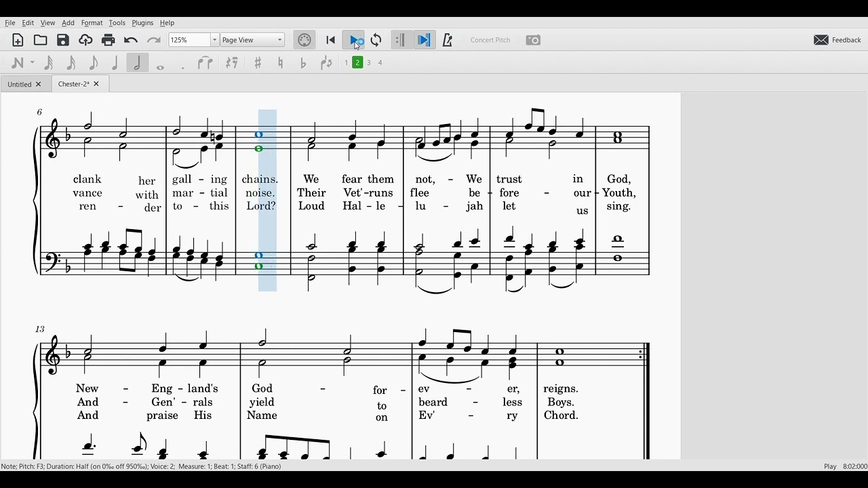Click measure number 6
The height and width of the screenshot is (488, 868).
(39, 113)
